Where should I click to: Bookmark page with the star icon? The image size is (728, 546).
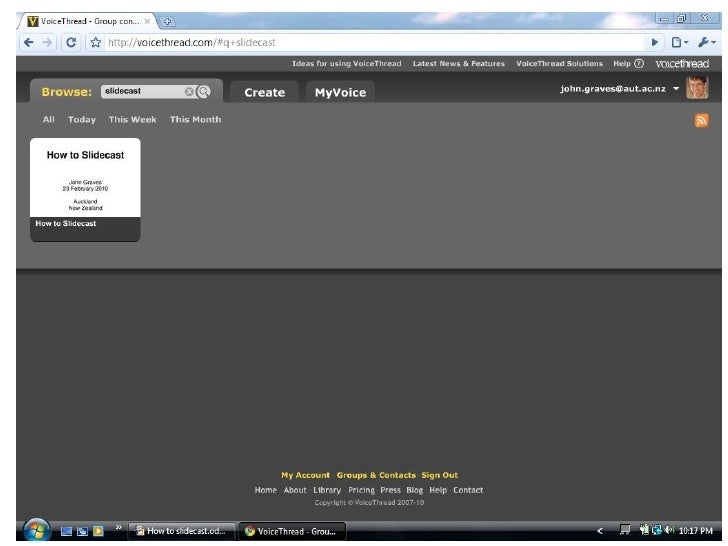(96, 43)
